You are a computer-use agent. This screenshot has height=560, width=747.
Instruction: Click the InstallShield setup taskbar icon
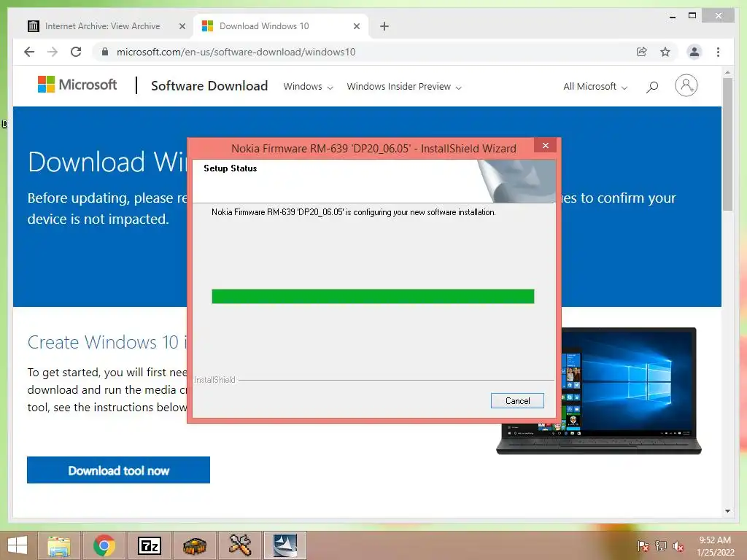[x=285, y=545]
